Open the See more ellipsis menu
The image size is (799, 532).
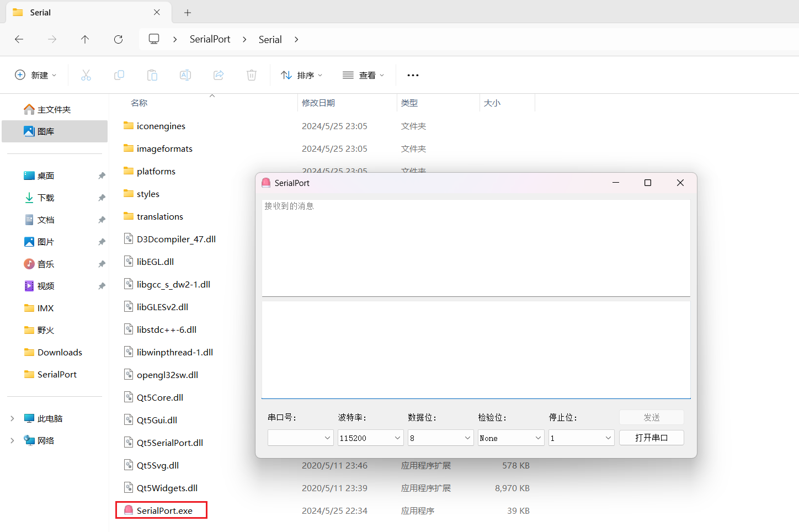413,75
